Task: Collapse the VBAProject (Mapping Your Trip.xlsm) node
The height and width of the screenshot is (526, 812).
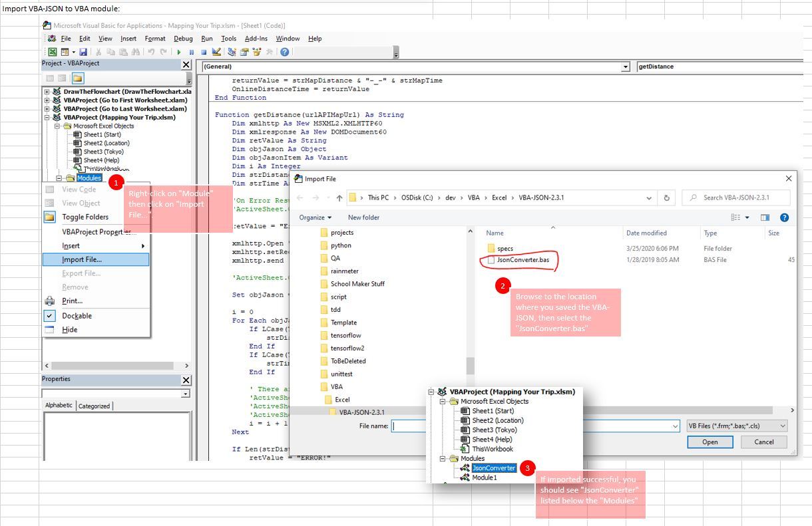Action: click(47, 117)
